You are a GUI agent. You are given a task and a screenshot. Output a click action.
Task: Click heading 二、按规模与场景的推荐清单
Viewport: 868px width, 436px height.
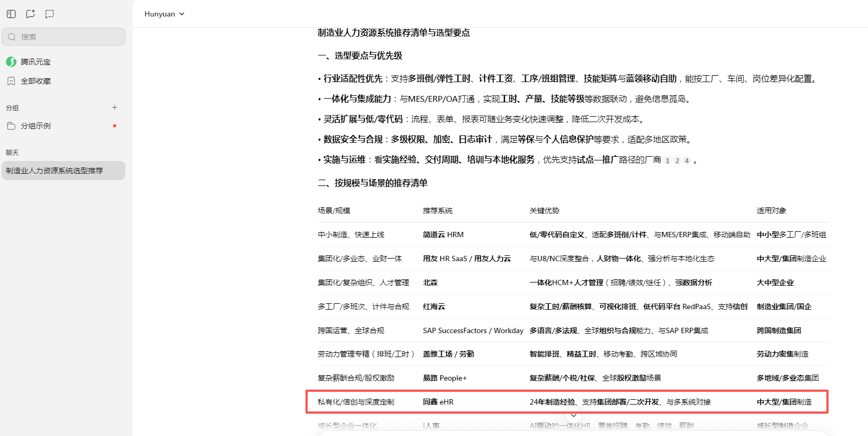tap(373, 183)
